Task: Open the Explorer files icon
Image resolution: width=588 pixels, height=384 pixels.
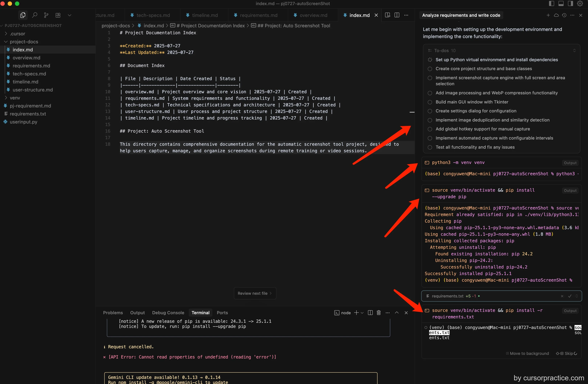Action: 23,15
